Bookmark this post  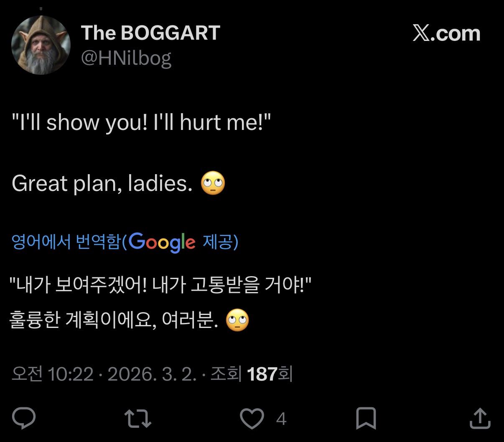click(366, 419)
